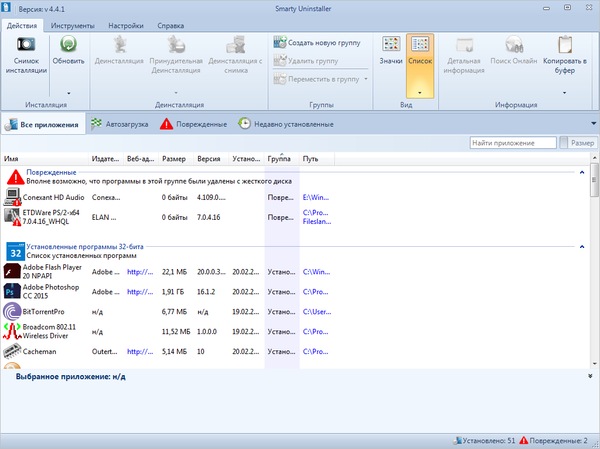This screenshot has height=449, width=600.
Task: Sort list by Размер column header
Action: coord(173,159)
